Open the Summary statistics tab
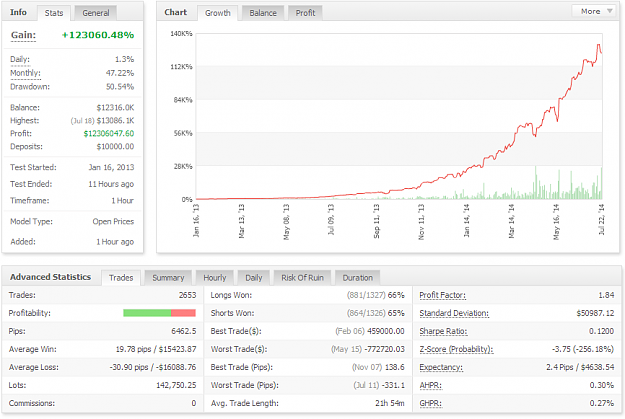 click(168, 278)
